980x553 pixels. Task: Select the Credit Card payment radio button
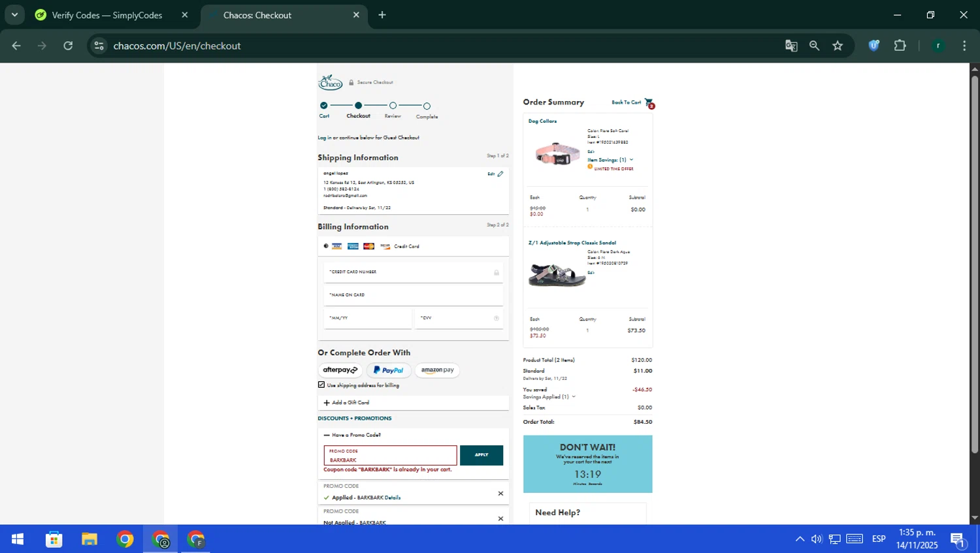(326, 246)
